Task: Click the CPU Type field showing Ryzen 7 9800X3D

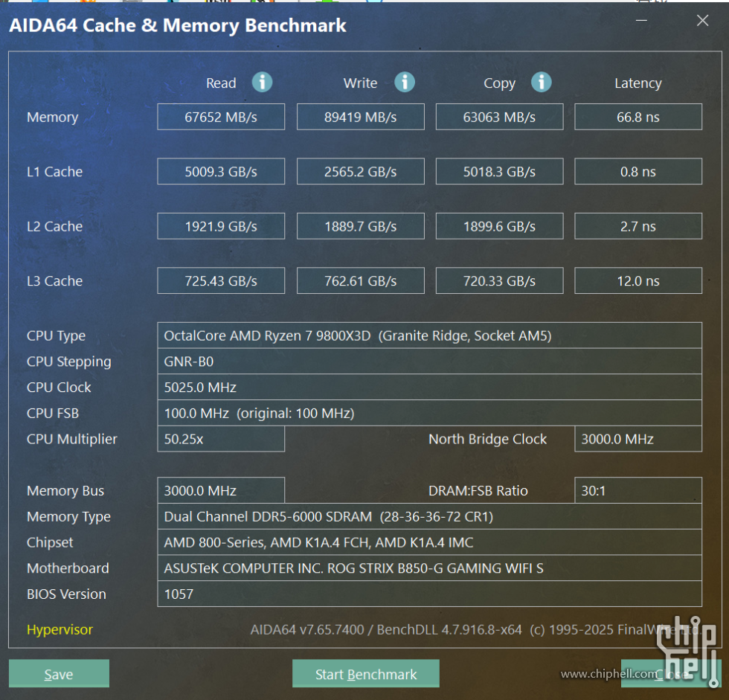Action: (x=429, y=335)
